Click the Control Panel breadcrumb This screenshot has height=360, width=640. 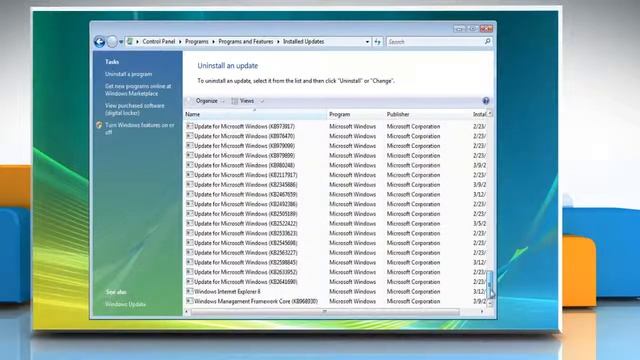pos(159,42)
